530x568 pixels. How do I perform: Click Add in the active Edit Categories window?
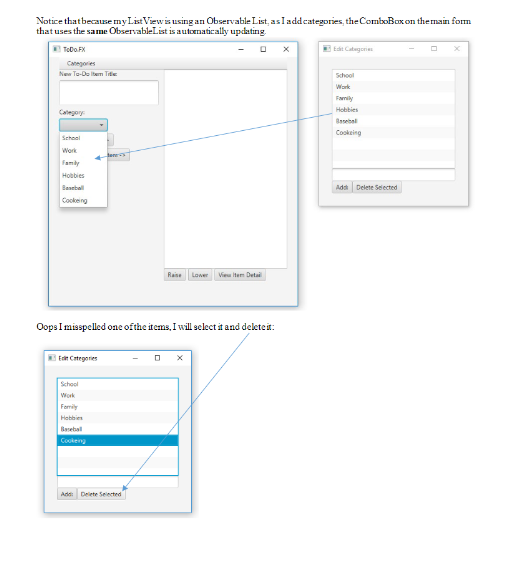[x=67, y=494]
